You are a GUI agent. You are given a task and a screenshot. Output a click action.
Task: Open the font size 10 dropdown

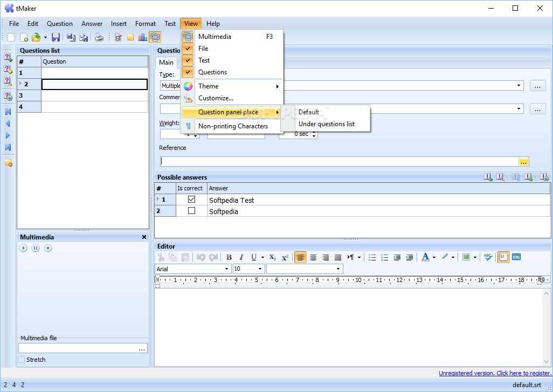[260, 269]
